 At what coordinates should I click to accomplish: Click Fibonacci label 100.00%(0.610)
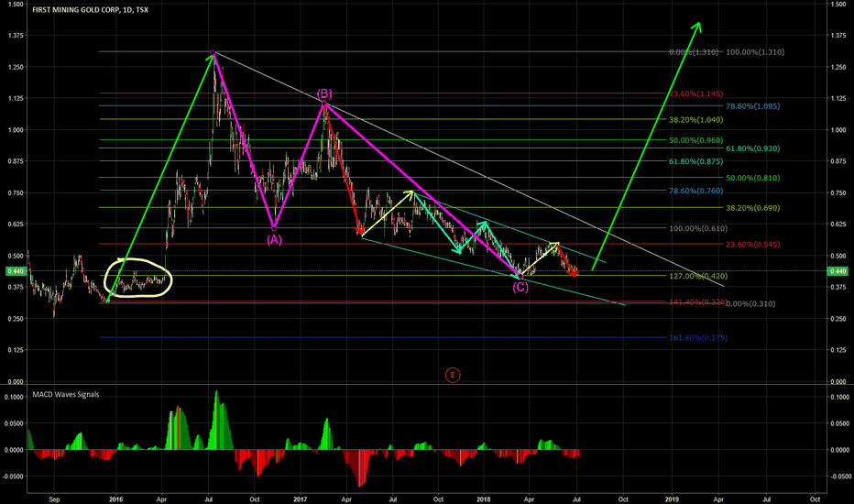tap(698, 229)
